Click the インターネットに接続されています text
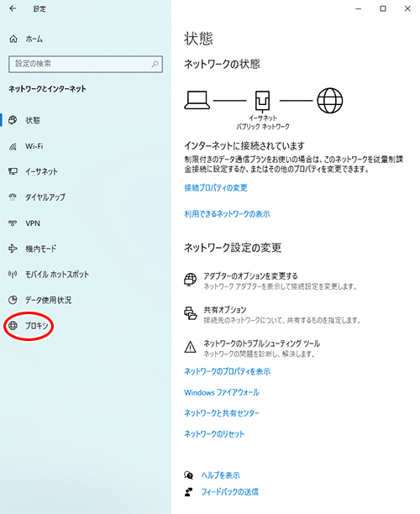420x514 pixels. [244, 145]
